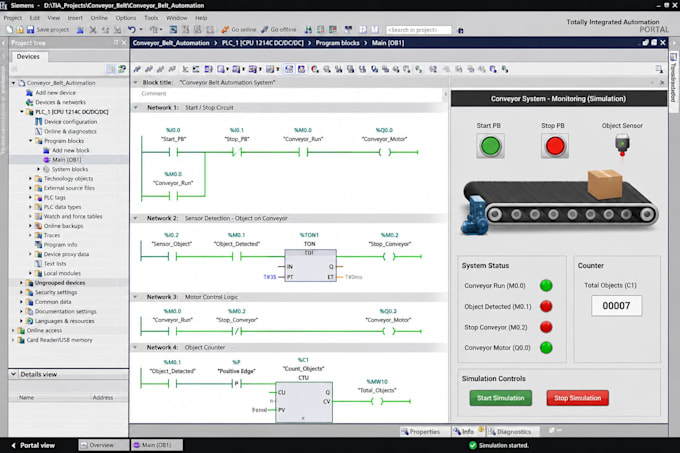Open the Insert menu
Viewport: 680px width, 453px height.
point(75,18)
